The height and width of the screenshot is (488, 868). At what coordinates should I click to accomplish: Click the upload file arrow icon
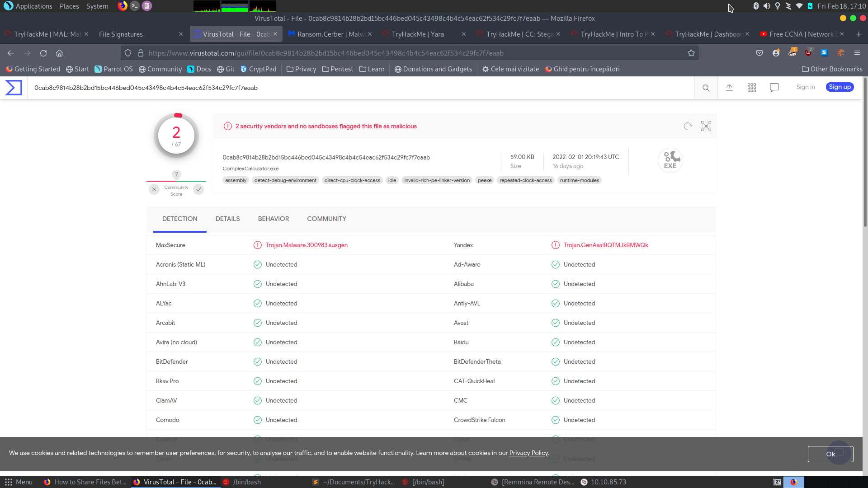729,88
